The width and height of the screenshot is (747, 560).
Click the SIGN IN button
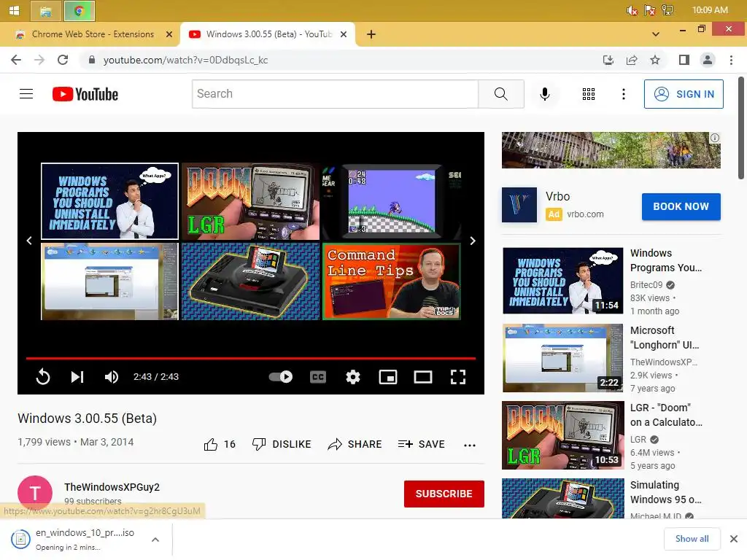coord(684,94)
